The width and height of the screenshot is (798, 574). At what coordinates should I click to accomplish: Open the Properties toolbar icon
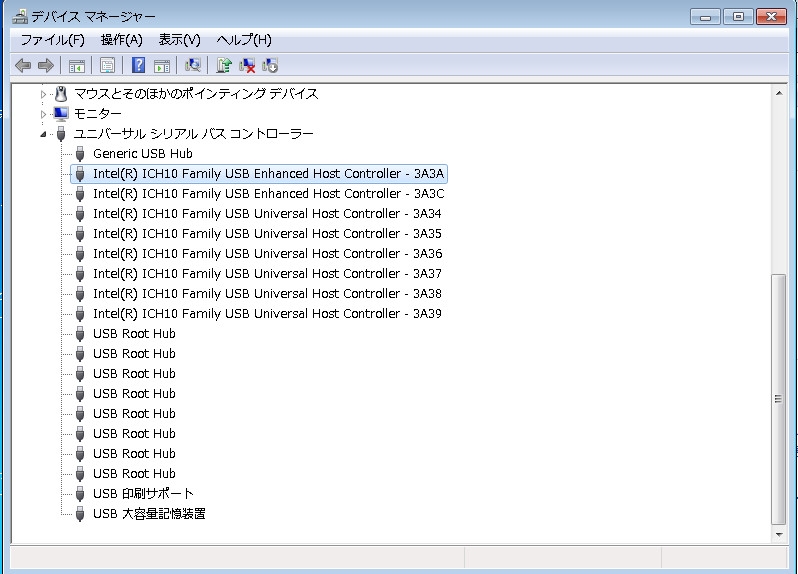click(107, 65)
